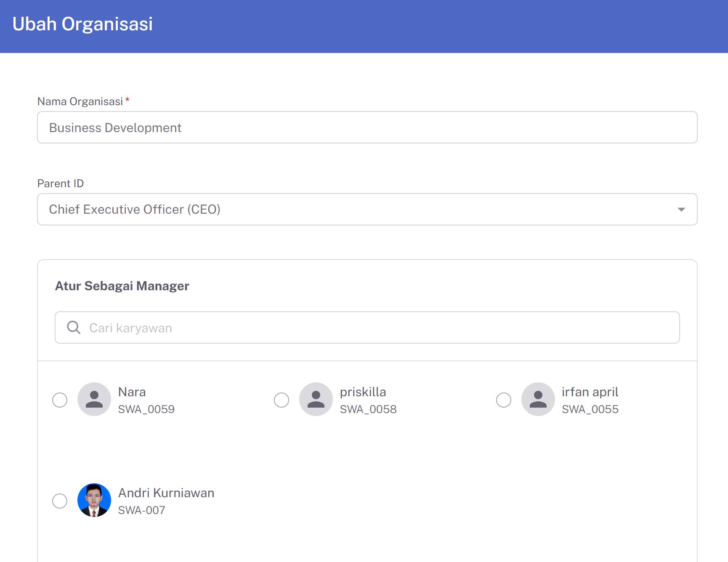Click priskilla's avatar placeholder icon
The width and height of the screenshot is (728, 562).
click(316, 399)
